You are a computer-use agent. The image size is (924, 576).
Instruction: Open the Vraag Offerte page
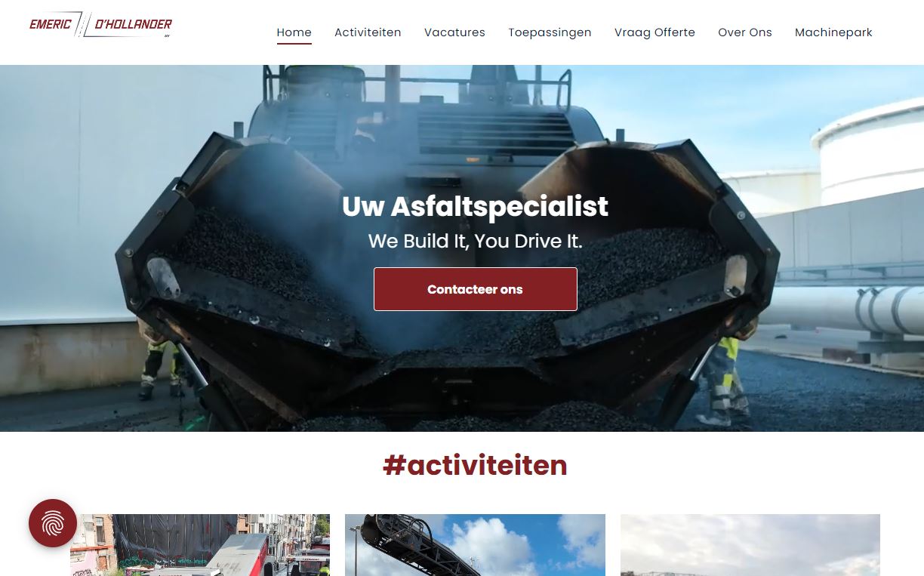coord(654,32)
